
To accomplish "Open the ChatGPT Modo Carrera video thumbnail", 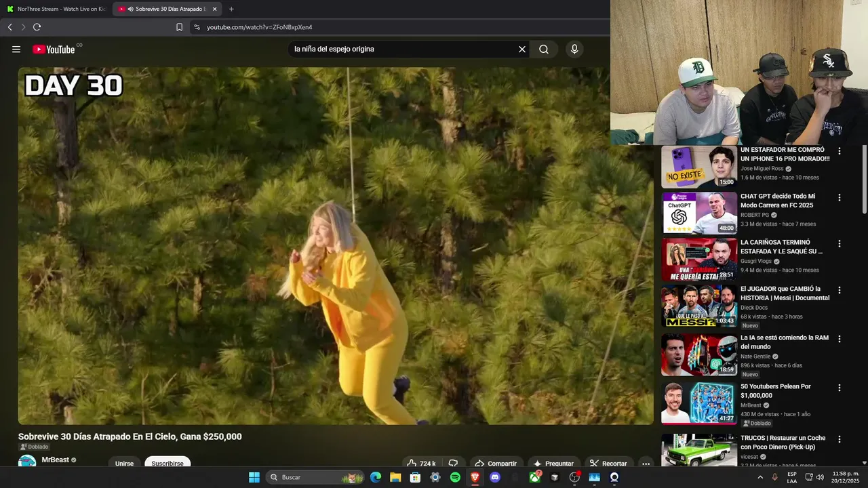I will [x=699, y=213].
